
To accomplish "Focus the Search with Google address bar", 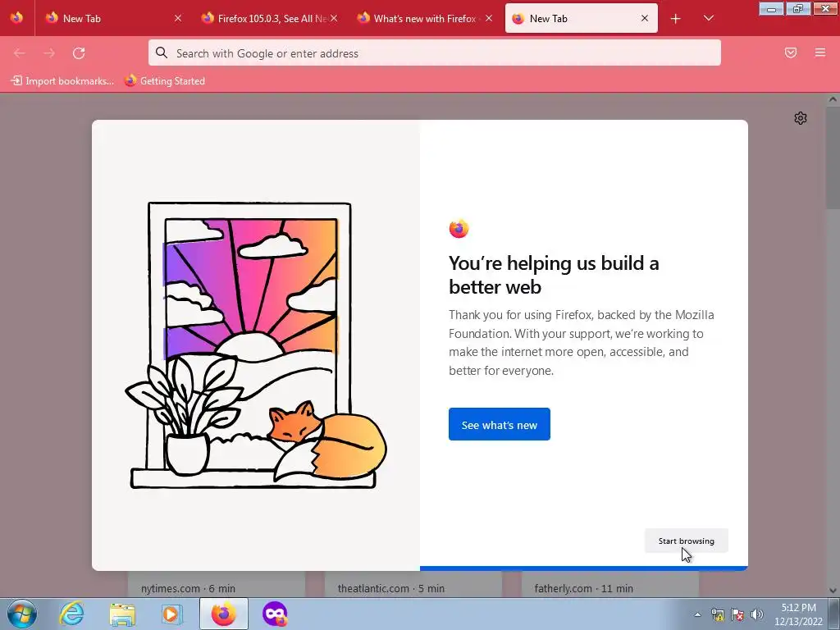I will pos(435,53).
